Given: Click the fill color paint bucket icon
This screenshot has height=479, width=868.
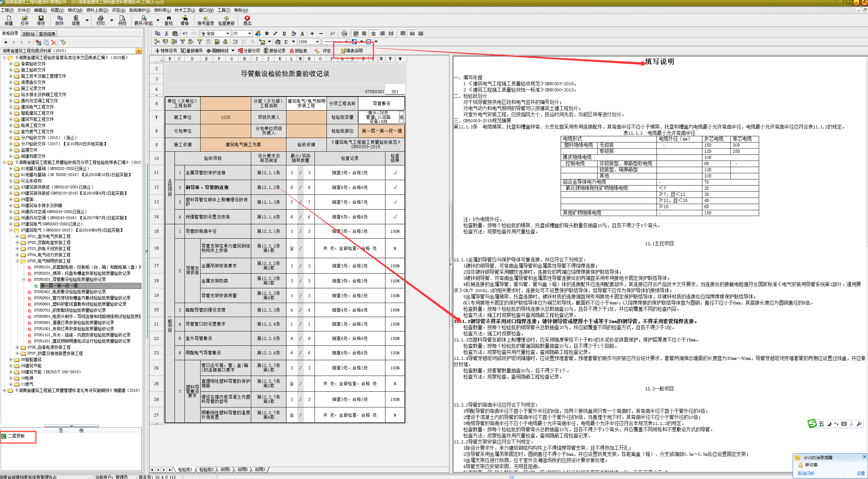Looking at the screenshot, I should click(293, 34).
